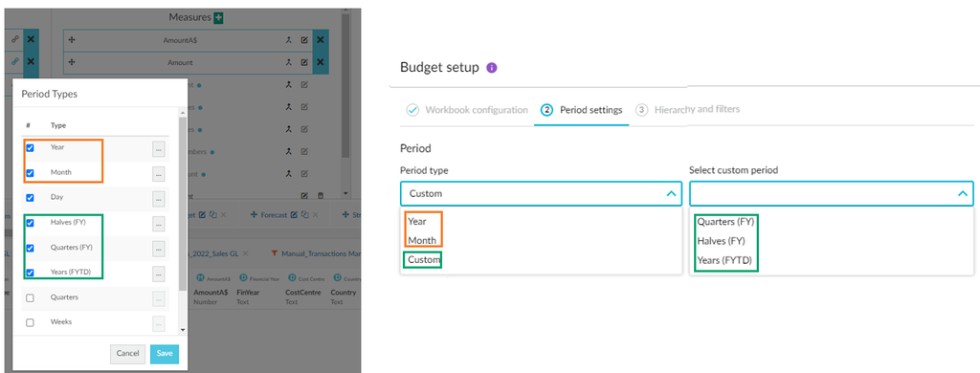
Task: Click the ellipsis button for the Year type
Action: click(x=159, y=148)
